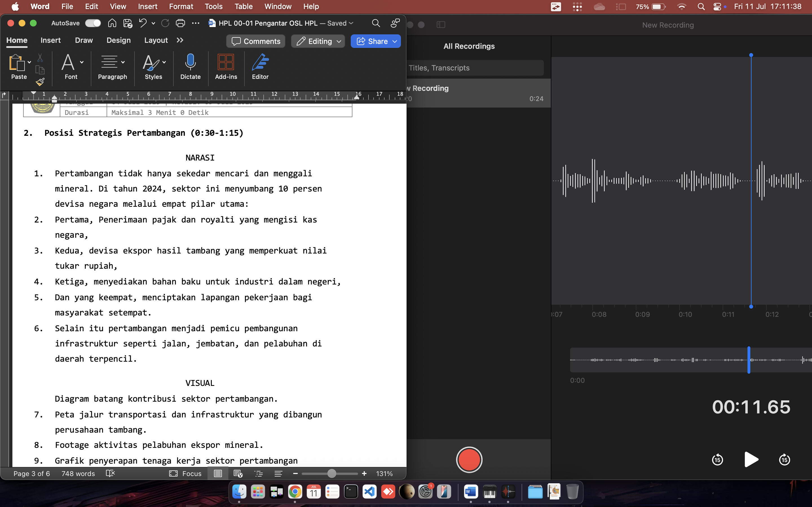812x507 pixels.
Task: Toggle Focus mode in status bar
Action: coord(186,473)
